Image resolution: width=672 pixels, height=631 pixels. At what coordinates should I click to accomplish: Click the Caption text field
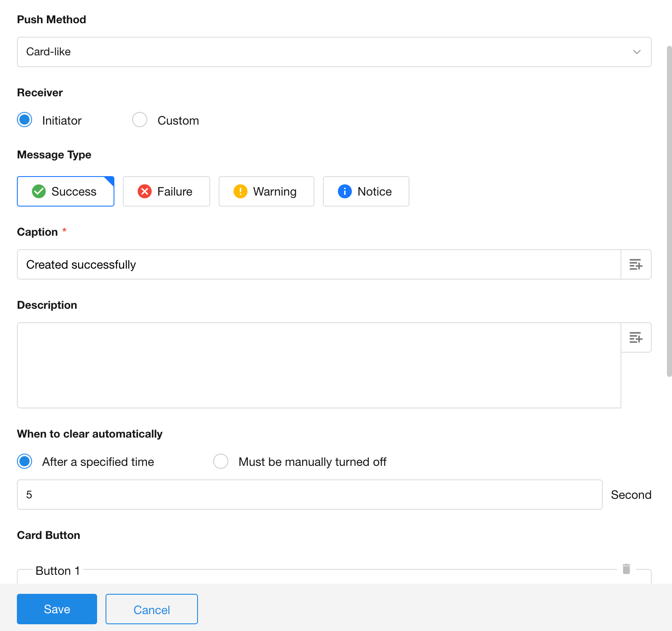(319, 264)
